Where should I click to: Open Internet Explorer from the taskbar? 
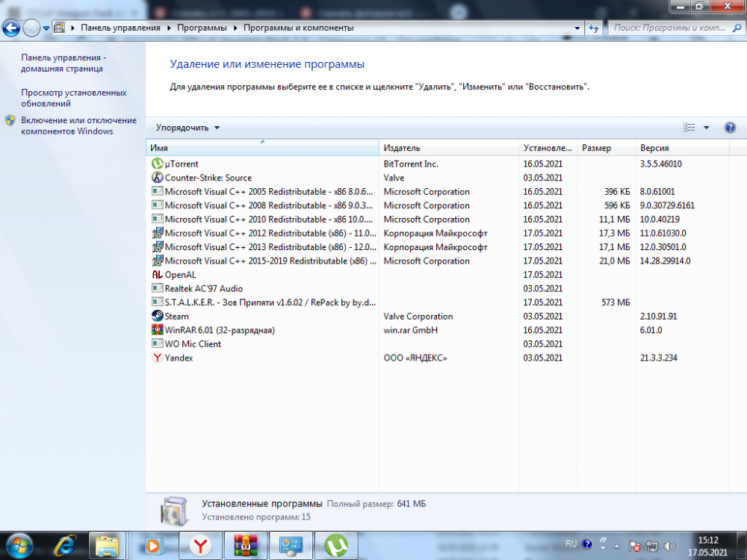65,546
